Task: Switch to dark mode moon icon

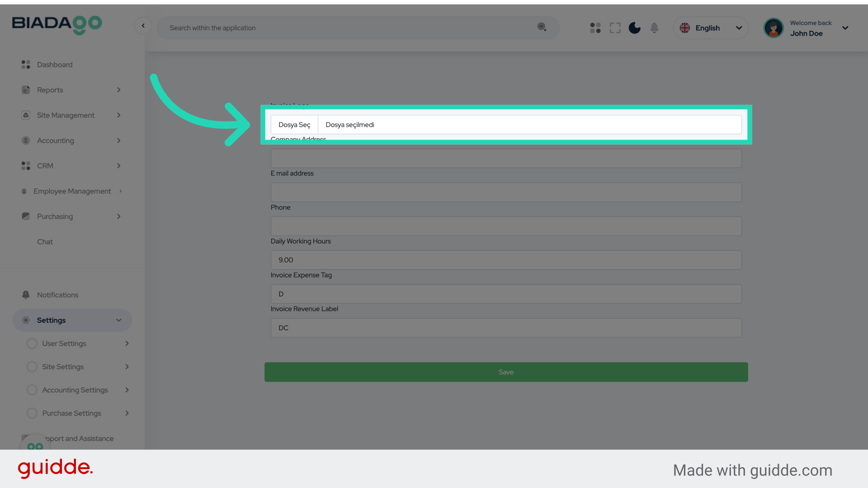Action: coord(635,28)
